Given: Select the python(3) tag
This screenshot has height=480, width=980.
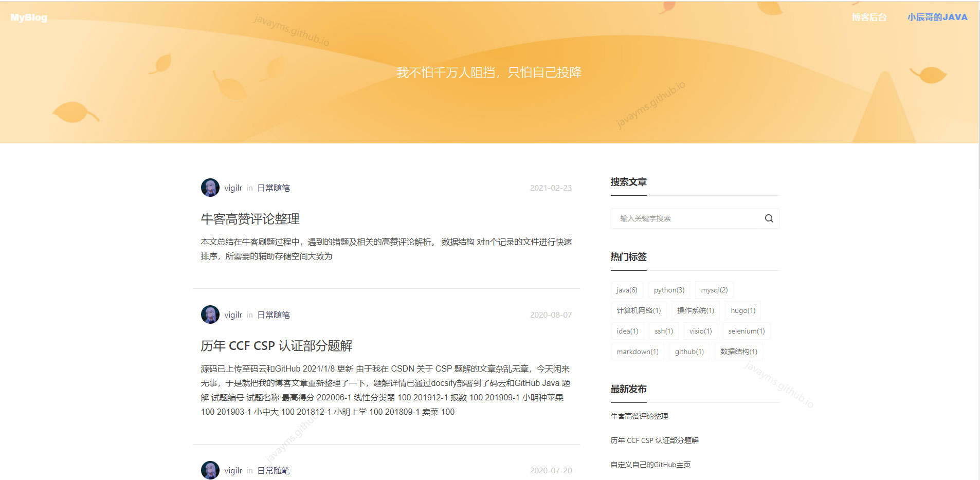Looking at the screenshot, I should 668,290.
